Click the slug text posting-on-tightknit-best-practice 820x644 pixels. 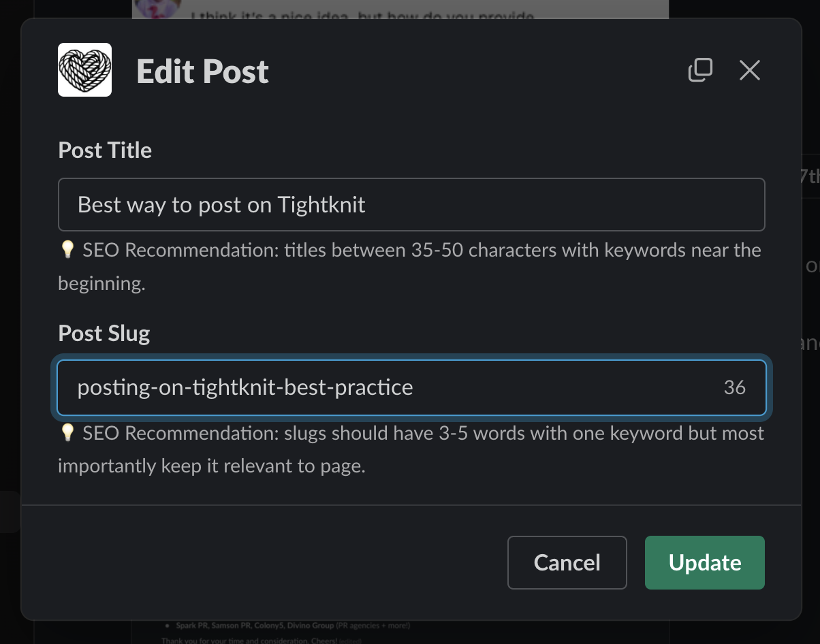pyautogui.click(x=245, y=387)
